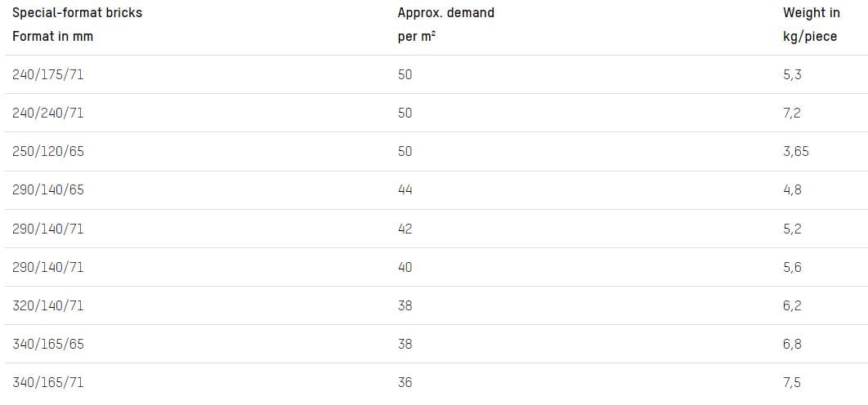Click the demand value 36
Viewport: 868px width, 405px height.
405,382
